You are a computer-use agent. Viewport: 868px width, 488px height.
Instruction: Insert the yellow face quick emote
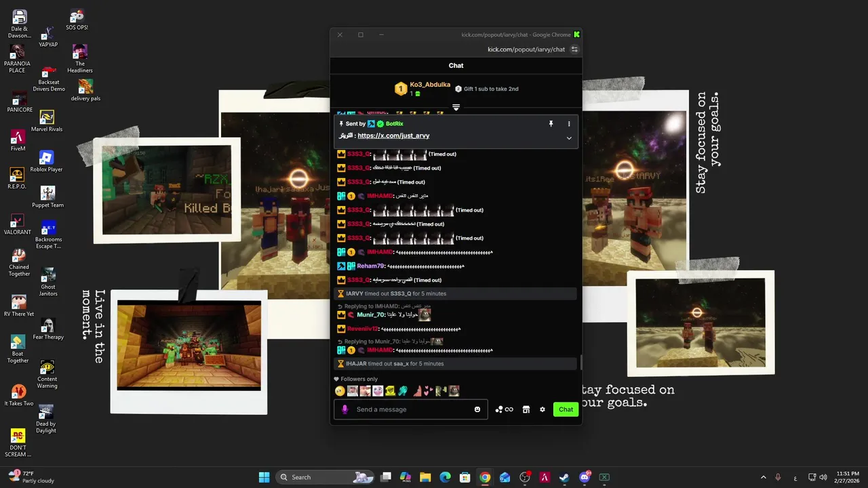pos(340,391)
